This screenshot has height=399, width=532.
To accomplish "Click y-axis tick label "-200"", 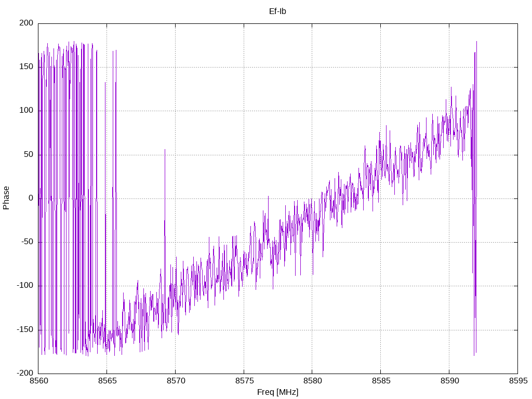I will point(25,373).
